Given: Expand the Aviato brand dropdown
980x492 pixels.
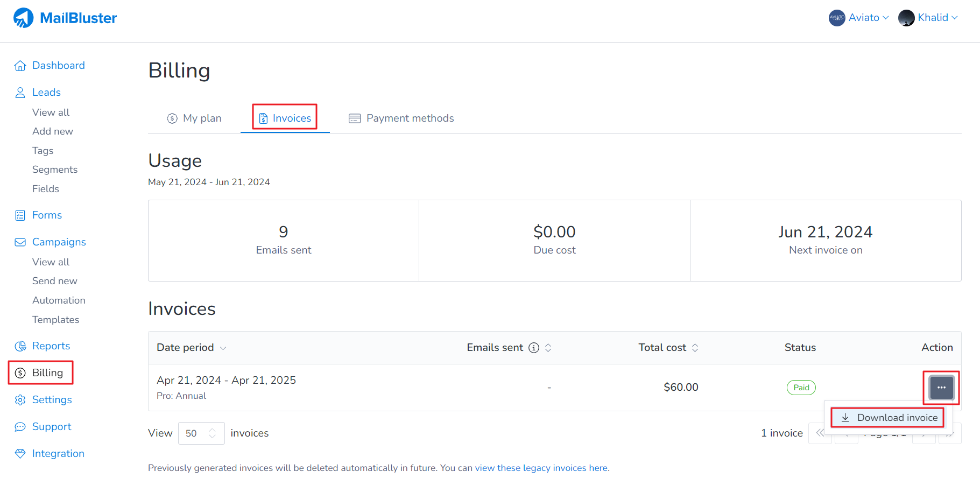Looking at the screenshot, I should (859, 18).
